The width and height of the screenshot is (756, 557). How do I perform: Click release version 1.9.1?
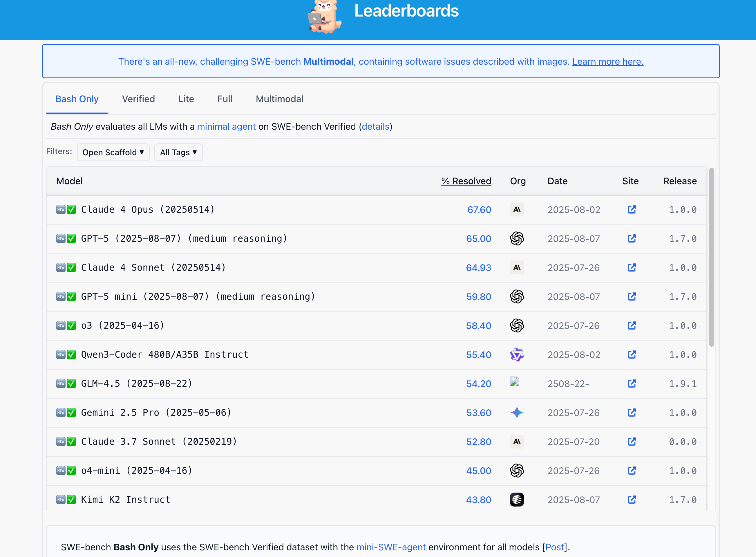click(x=683, y=384)
